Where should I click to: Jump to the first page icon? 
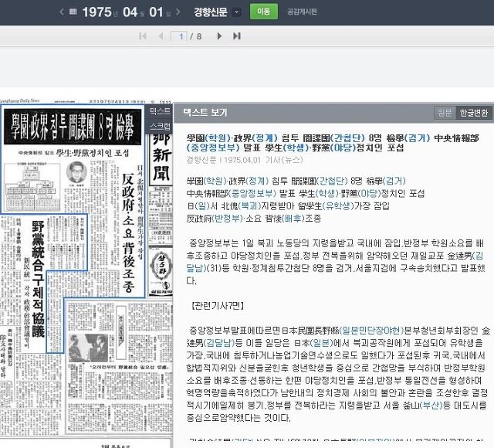(x=143, y=36)
